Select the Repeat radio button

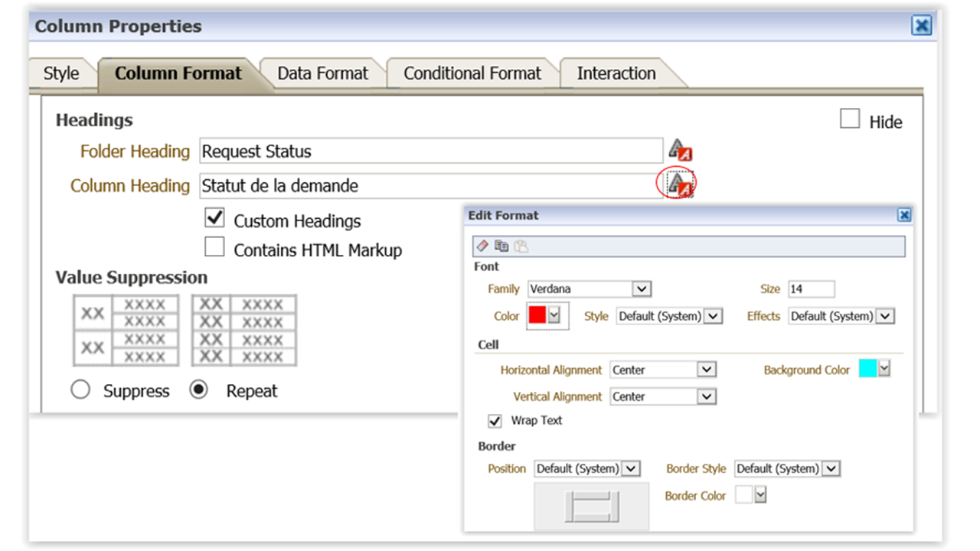pos(199,390)
